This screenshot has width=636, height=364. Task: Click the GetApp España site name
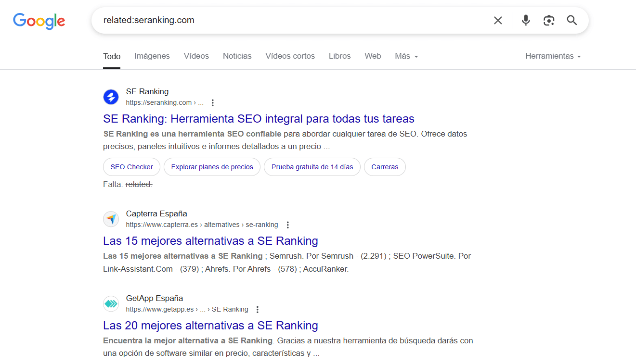[x=155, y=298]
